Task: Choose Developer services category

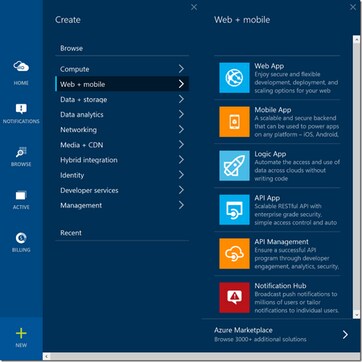Action: [122, 190]
